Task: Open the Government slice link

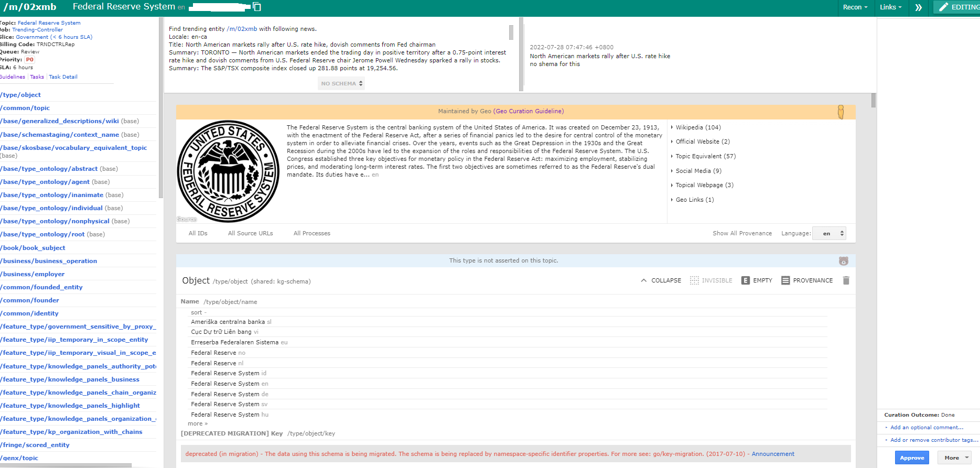Action: point(54,37)
